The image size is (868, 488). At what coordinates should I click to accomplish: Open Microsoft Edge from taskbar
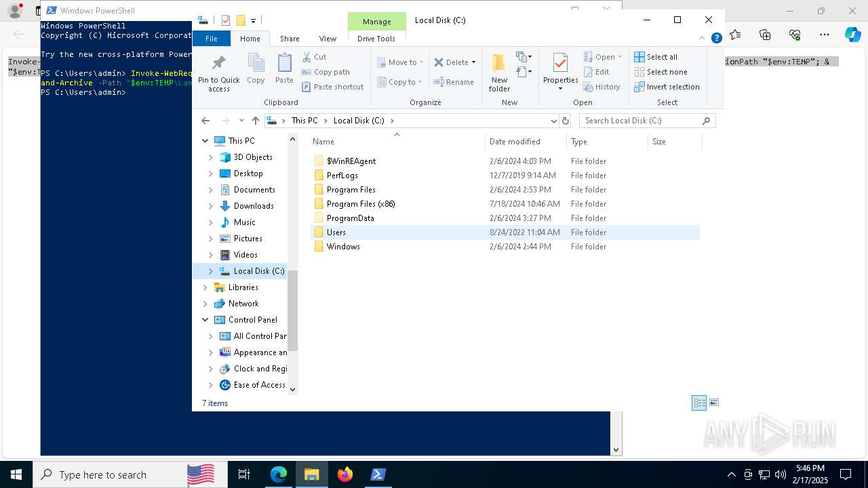[x=279, y=474]
